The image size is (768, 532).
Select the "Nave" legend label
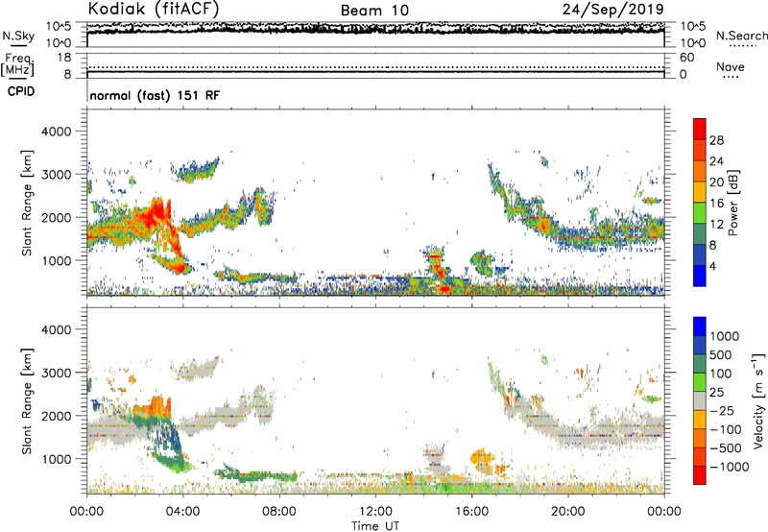tap(731, 66)
